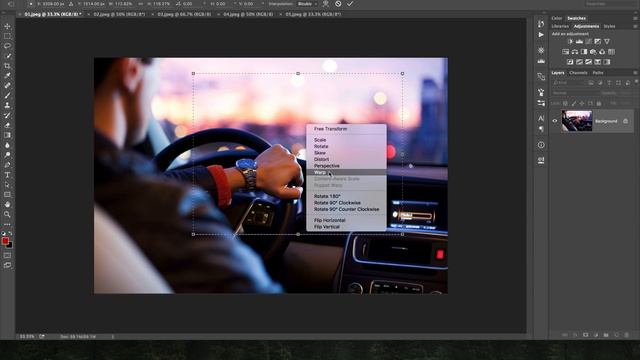Switch to the Color panel tab
The width and height of the screenshot is (640, 360).
557,18
